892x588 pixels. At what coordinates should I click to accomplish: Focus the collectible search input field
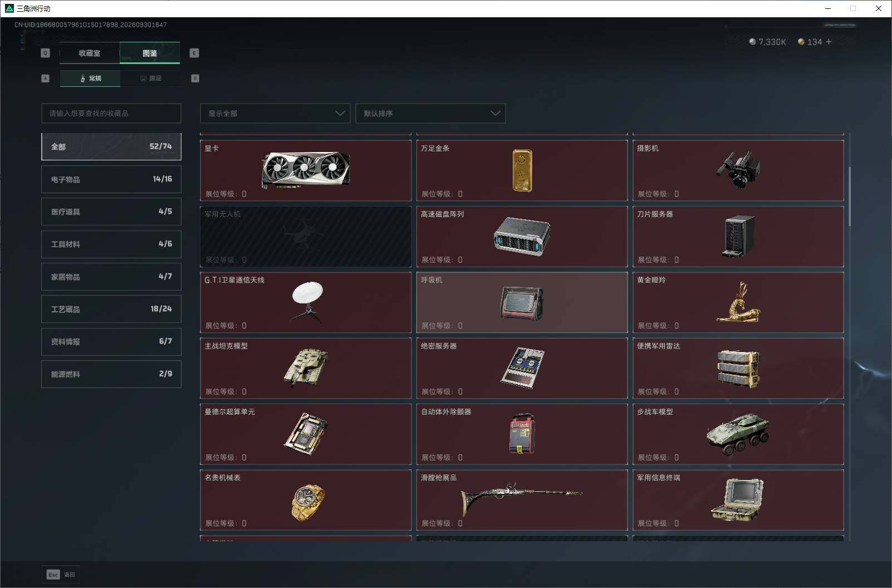pyautogui.click(x=111, y=113)
